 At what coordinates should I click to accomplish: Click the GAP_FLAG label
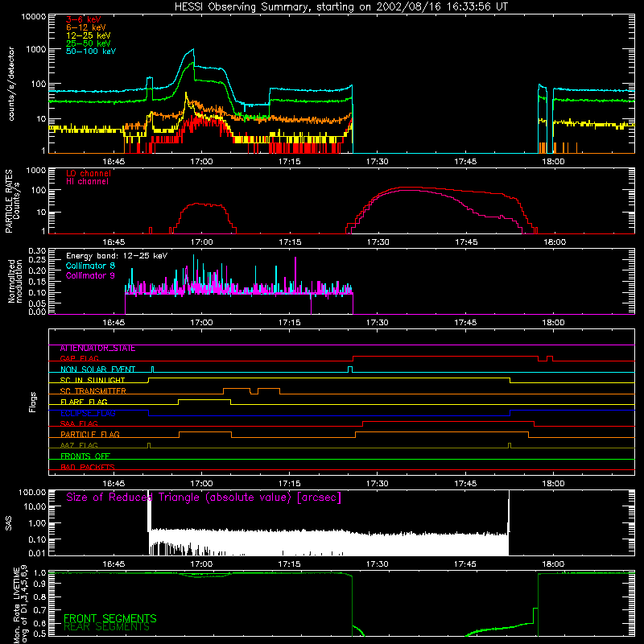click(x=79, y=358)
